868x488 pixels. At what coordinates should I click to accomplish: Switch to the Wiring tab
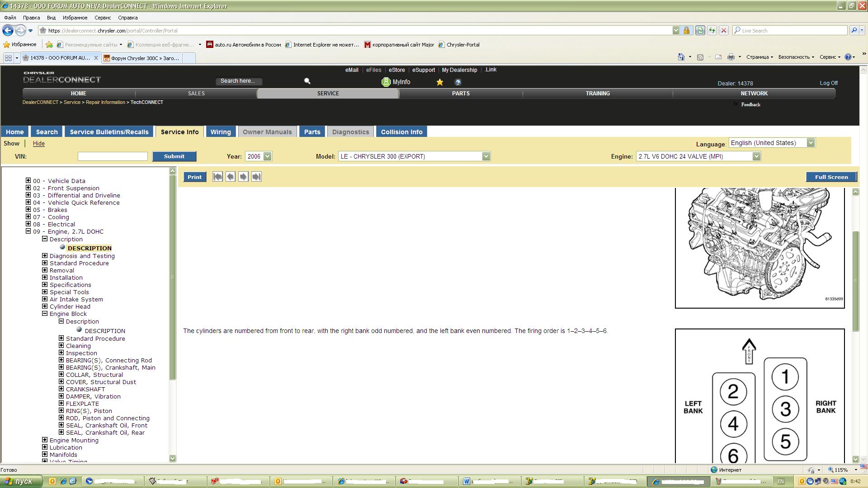tap(221, 131)
